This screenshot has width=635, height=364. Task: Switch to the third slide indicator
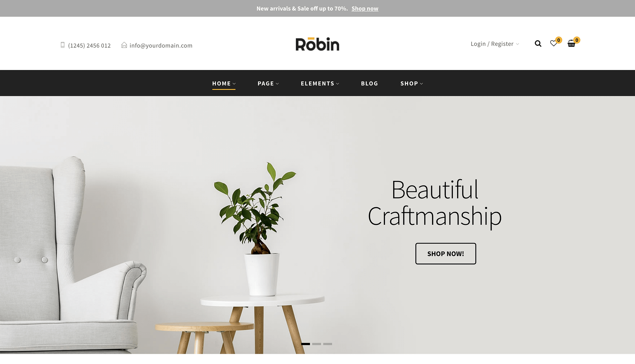coord(327,344)
